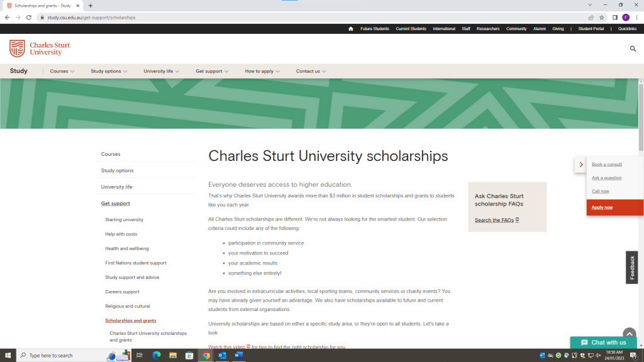
Task: Bookmark this page with star icon
Action: 602,18
